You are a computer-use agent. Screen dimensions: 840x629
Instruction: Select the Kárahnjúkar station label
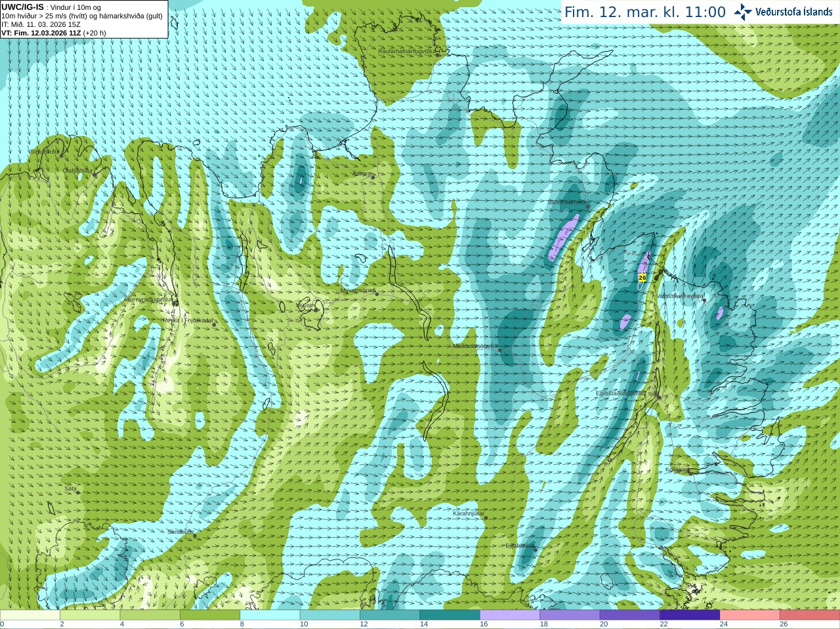469,513
